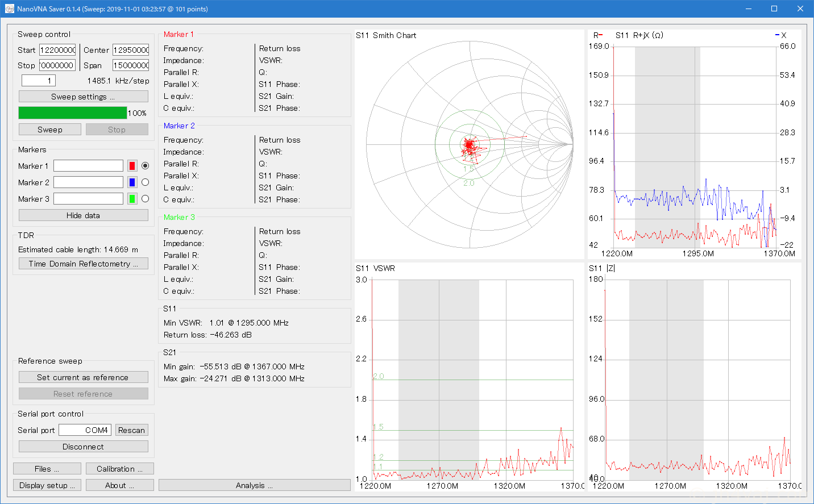Screen dimensions: 814x504
Task: Click the green Marker 3 panel heading
Action: tap(179, 217)
